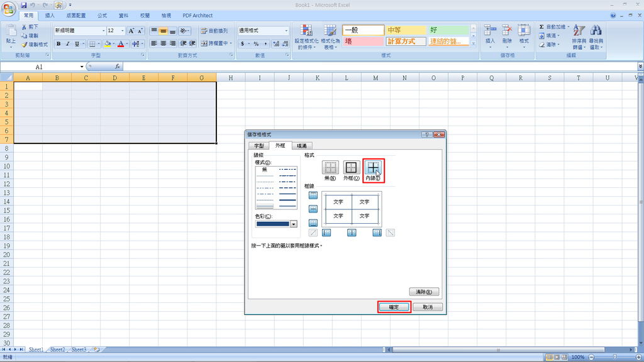The height and width of the screenshot is (362, 644).
Task: Open the Find & Select (尋找與選取) menu
Action: point(596,37)
